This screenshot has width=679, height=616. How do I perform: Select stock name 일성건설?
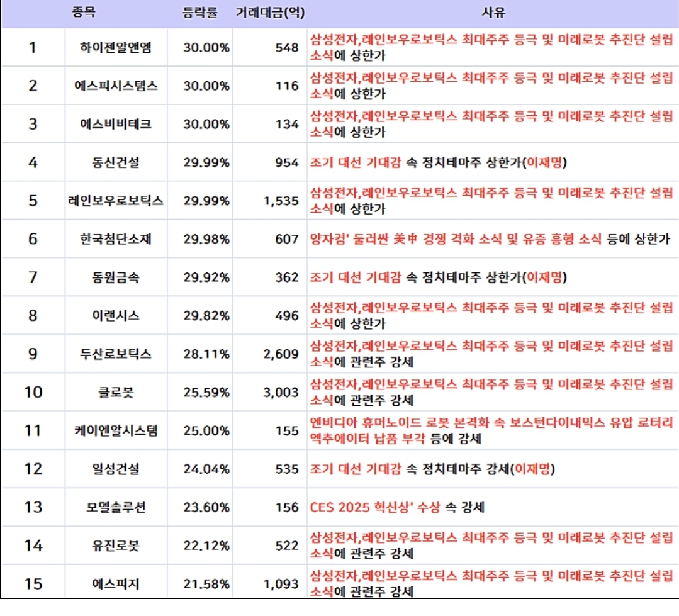click(x=116, y=469)
